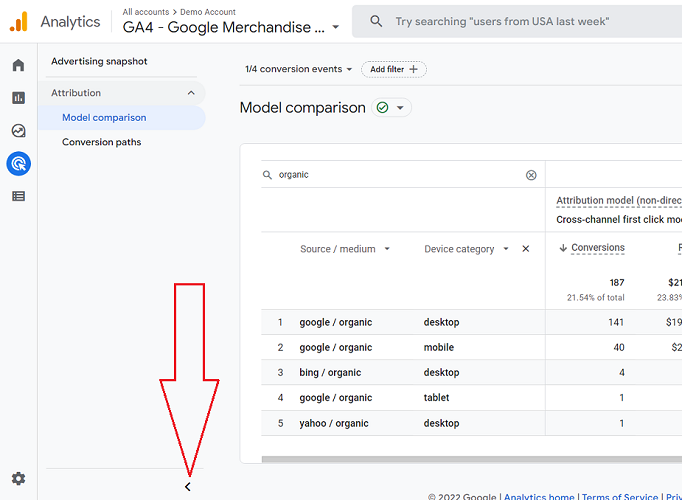The image size is (682, 500).
Task: Click the Cross-channel first click model label
Action: (x=619, y=220)
